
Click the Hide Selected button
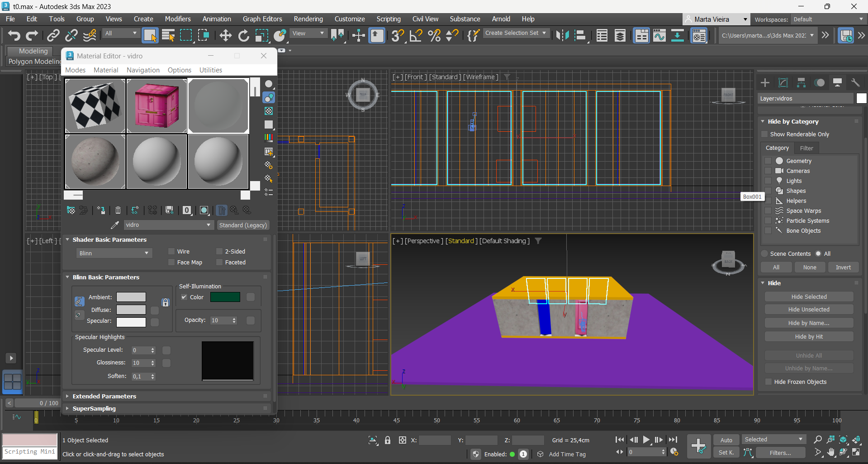pos(809,297)
